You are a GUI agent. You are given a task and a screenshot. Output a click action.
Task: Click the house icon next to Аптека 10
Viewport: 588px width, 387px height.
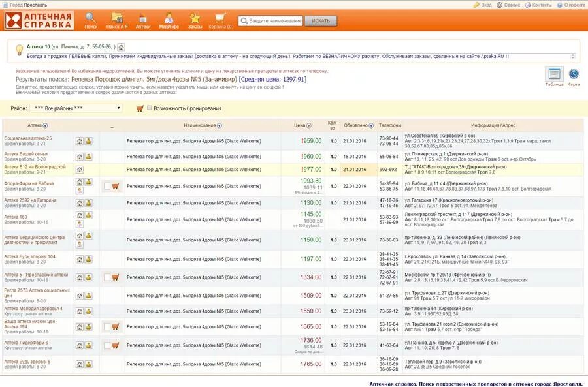point(121,47)
